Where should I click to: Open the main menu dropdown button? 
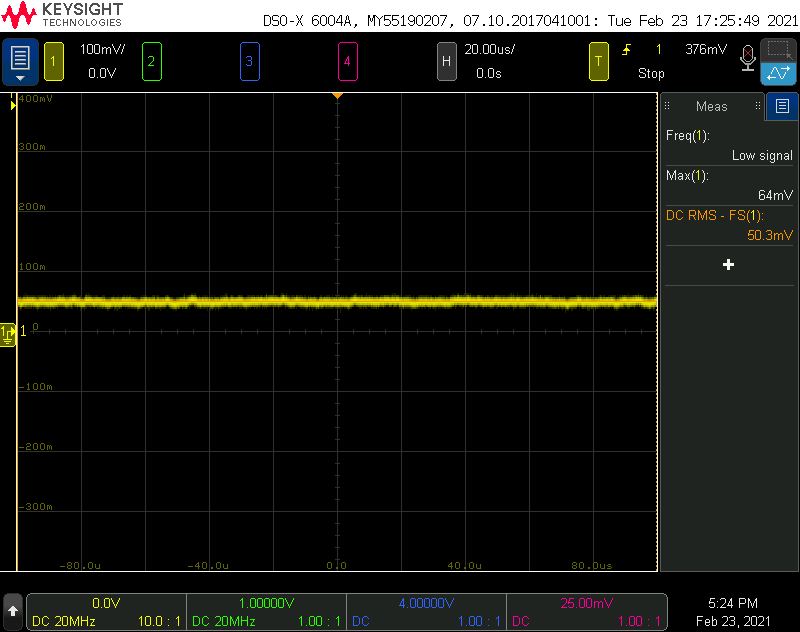[20, 61]
